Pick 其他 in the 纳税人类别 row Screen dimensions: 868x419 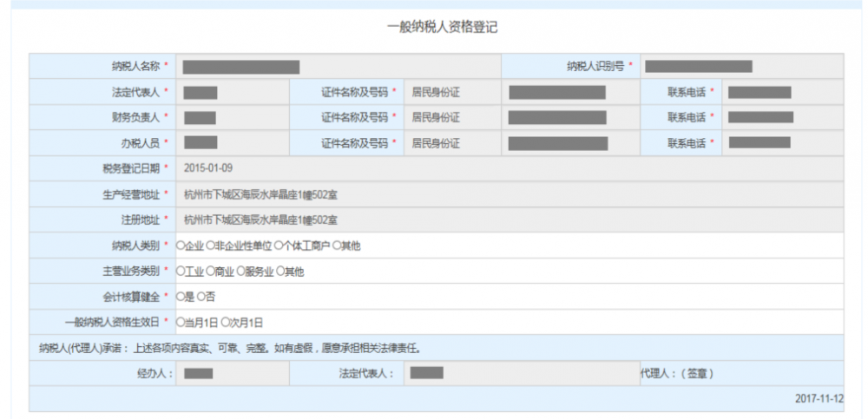pyautogui.click(x=337, y=246)
